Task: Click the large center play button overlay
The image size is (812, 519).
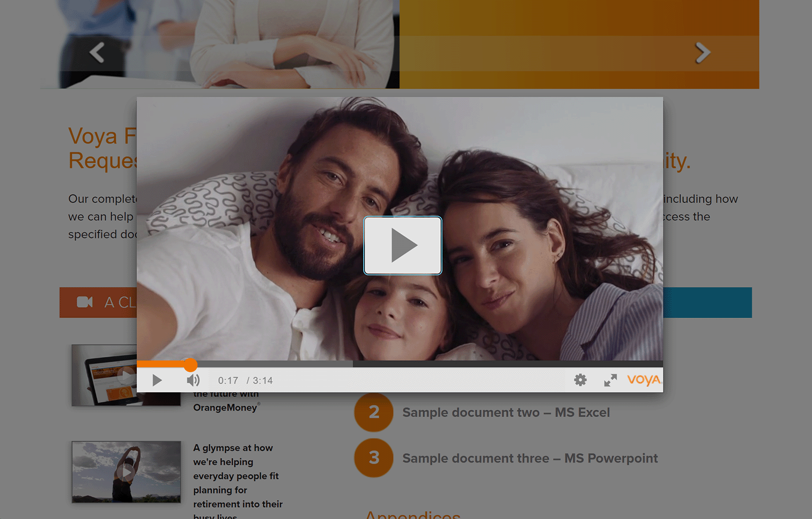Action: coord(403,246)
